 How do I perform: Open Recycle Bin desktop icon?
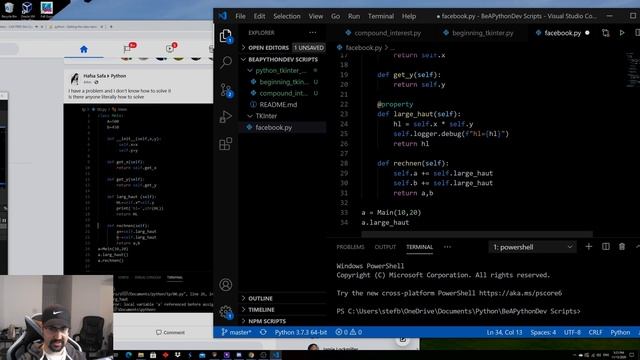pos(9,9)
